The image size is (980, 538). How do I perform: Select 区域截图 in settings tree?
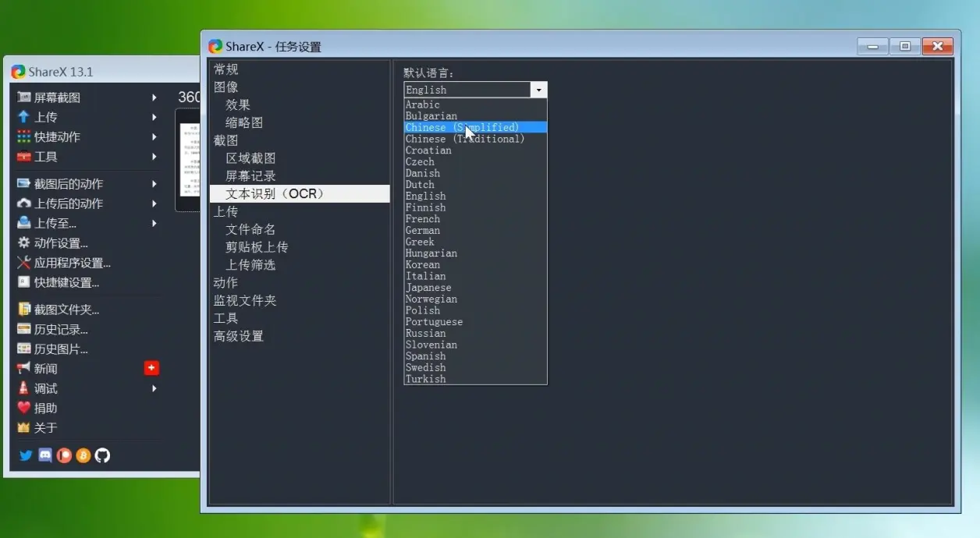[250, 158]
